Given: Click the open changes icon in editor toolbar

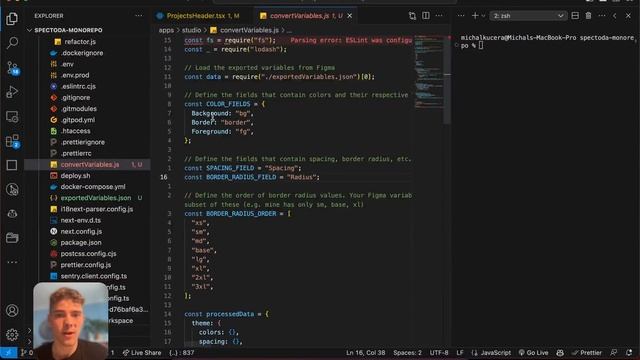Looking at the screenshot, I should pos(412,16).
